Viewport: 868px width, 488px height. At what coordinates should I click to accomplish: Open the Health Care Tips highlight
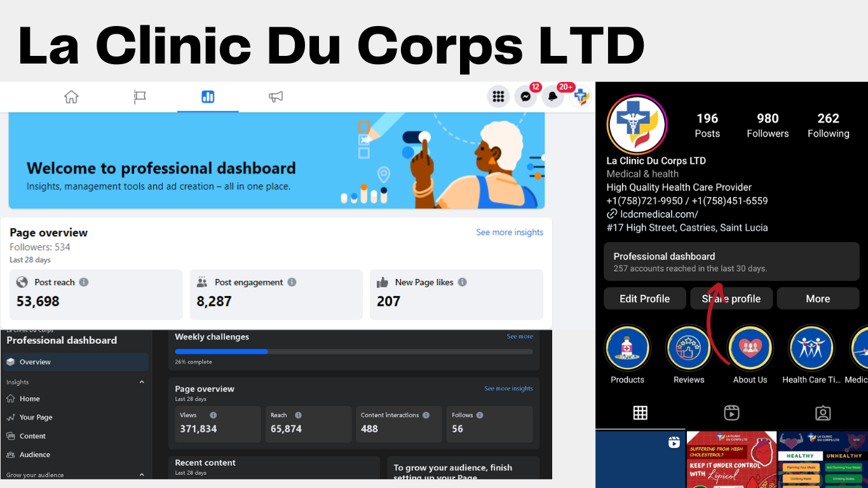811,348
